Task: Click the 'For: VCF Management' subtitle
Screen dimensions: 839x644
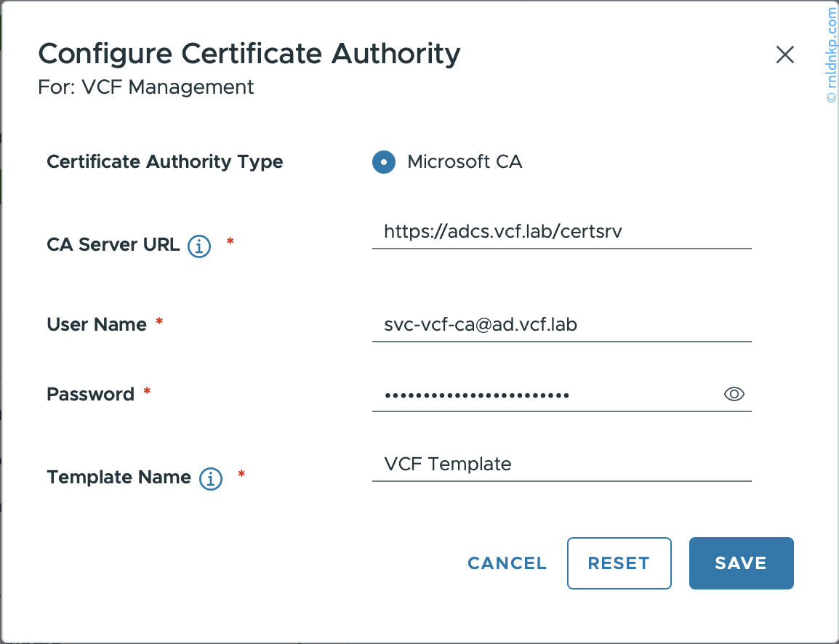Action: point(146,88)
